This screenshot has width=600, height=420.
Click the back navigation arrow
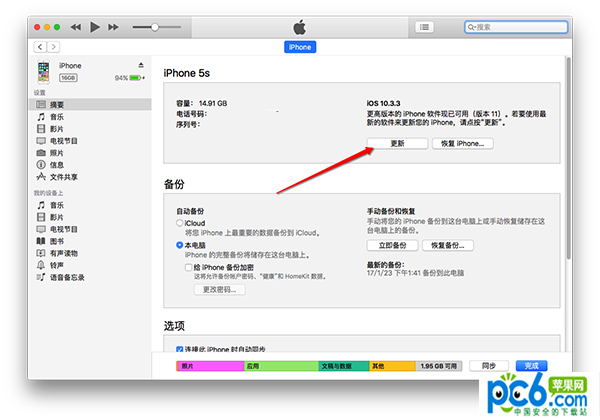(x=40, y=47)
